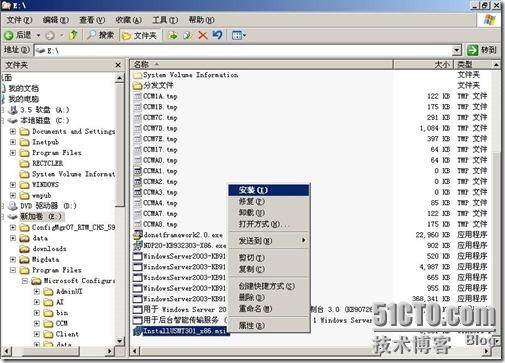Open the Search (搜索) toolbar button

(101, 35)
